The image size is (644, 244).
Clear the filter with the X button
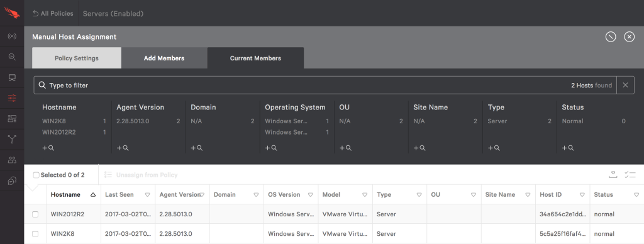[625, 85]
